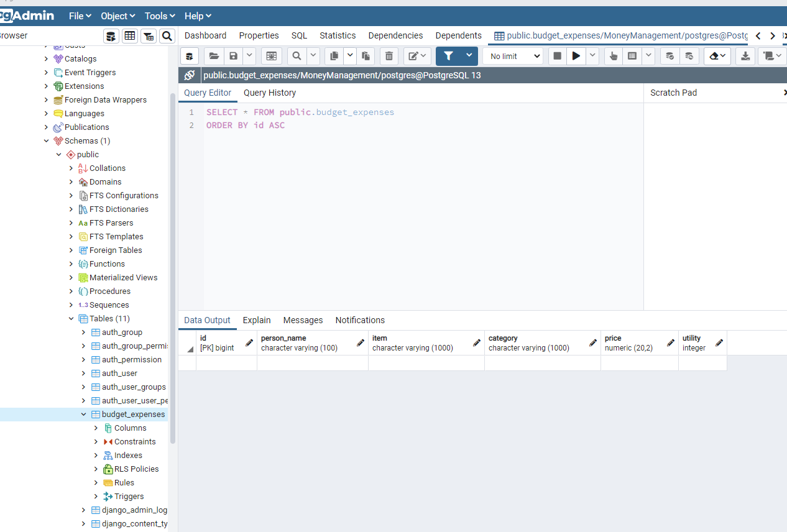This screenshot has width=787, height=532.
Task: Click the Query Tool icon in Browser panel
Action: [x=111, y=36]
